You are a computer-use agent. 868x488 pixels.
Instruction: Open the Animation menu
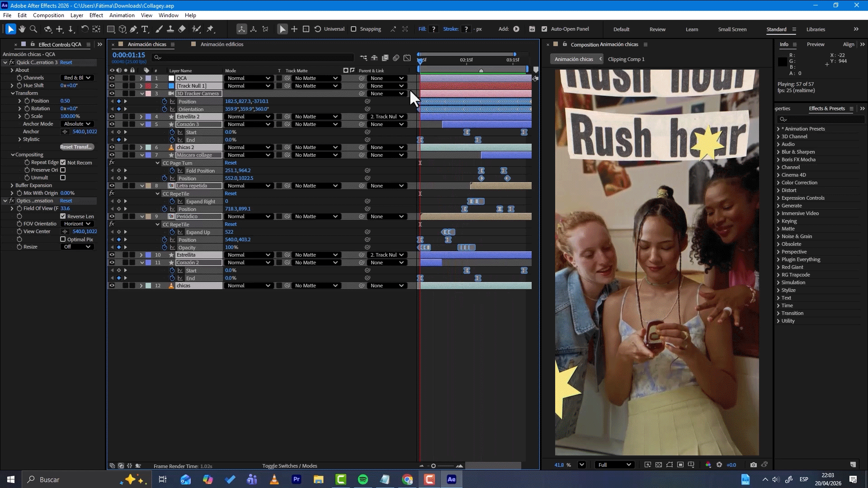coord(122,15)
